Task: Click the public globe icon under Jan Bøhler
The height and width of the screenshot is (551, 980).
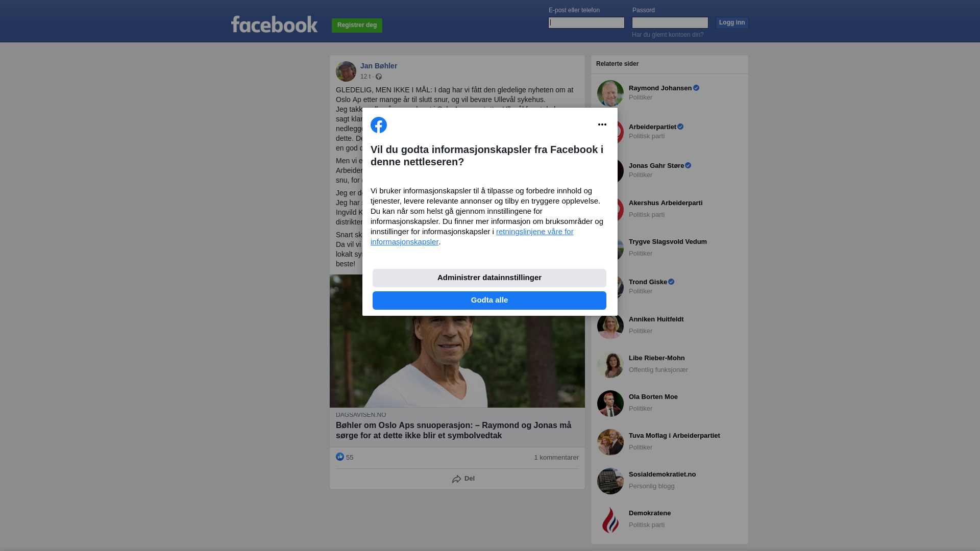Action: click(379, 77)
